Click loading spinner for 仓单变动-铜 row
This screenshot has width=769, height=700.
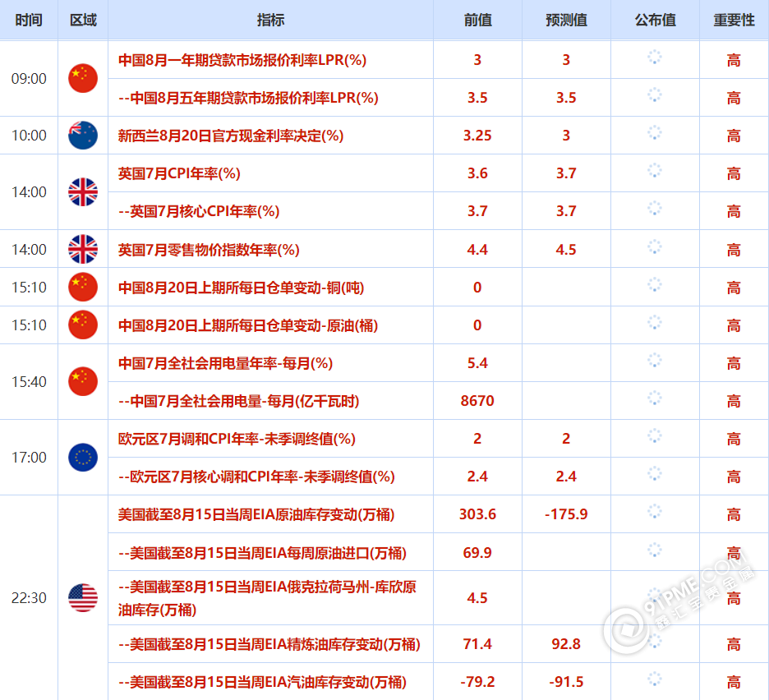(x=655, y=284)
